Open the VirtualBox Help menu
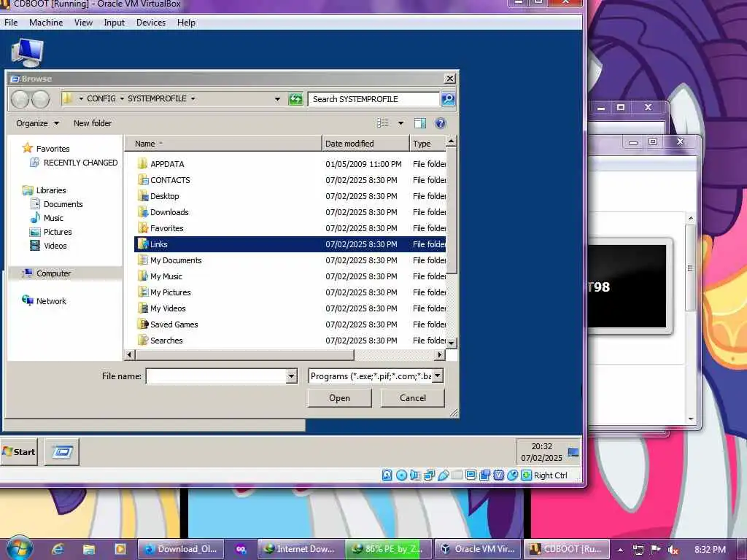The width and height of the screenshot is (747, 560). tap(186, 23)
